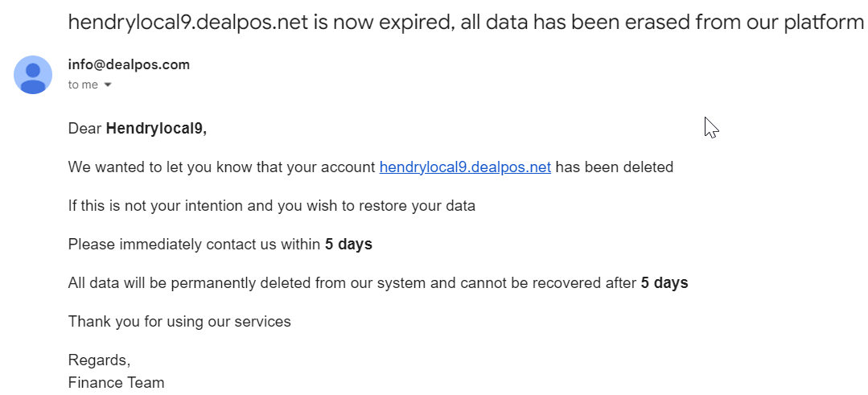868x395 pixels.
Task: Click the 'to me' recipient text
Action: tap(83, 84)
